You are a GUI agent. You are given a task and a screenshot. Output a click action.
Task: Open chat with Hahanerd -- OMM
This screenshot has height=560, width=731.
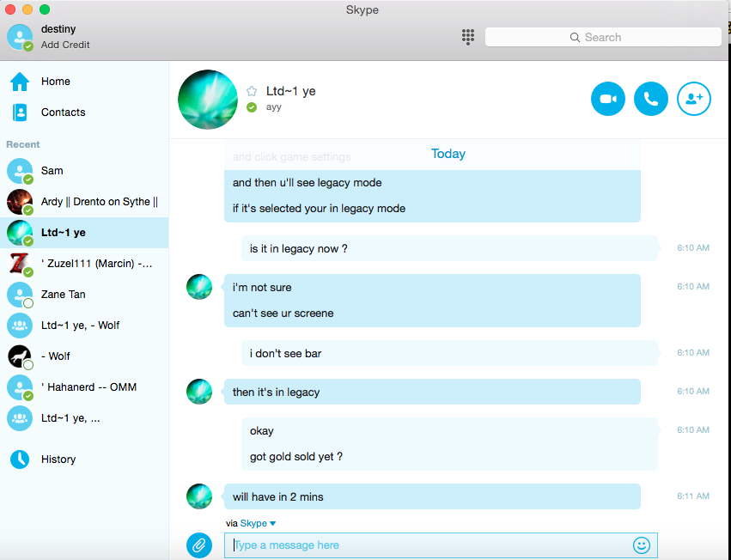[84, 387]
